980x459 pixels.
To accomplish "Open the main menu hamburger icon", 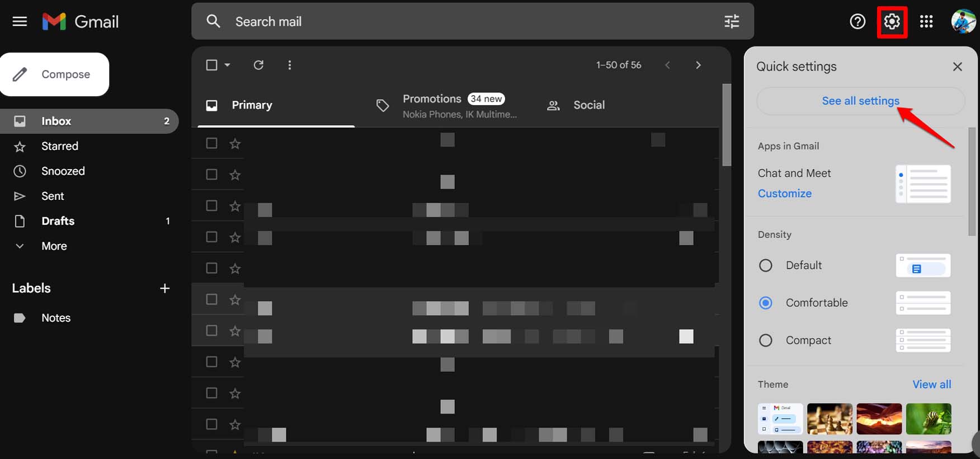I will pos(20,22).
